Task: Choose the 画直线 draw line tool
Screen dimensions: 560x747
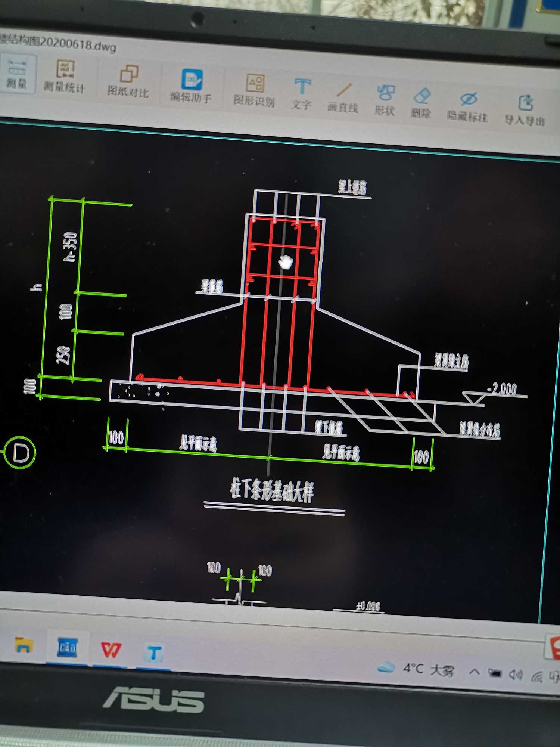Action: 343,98
